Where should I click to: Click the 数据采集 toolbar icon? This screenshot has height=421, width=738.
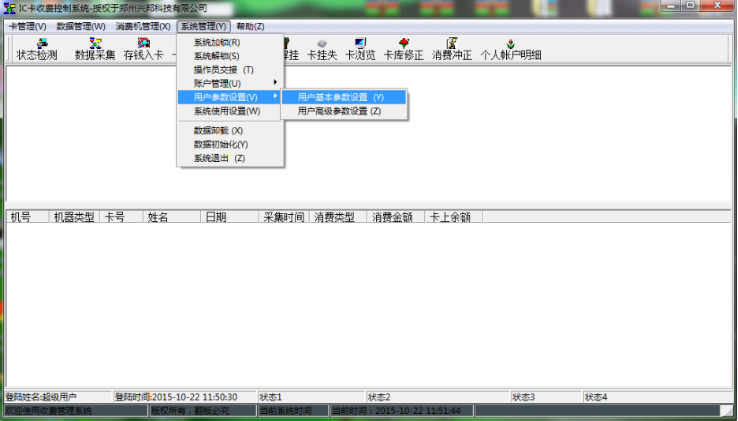click(x=95, y=49)
